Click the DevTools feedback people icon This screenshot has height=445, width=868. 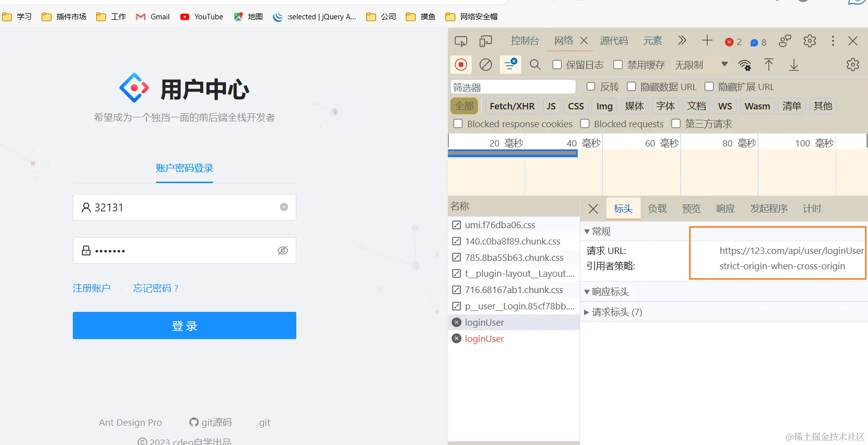click(x=785, y=41)
